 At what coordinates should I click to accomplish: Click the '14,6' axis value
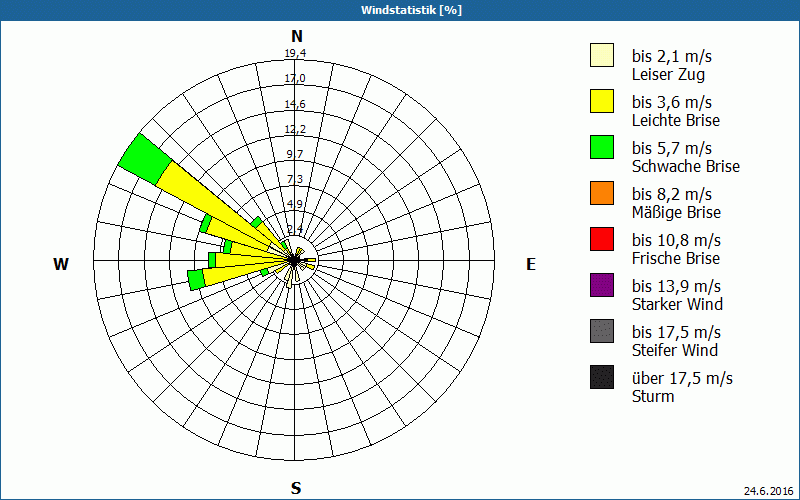(x=295, y=104)
